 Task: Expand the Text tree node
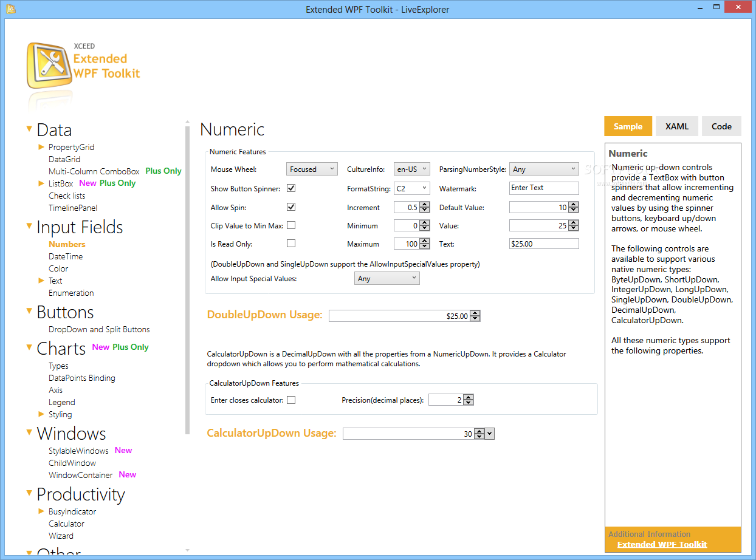tap(41, 281)
